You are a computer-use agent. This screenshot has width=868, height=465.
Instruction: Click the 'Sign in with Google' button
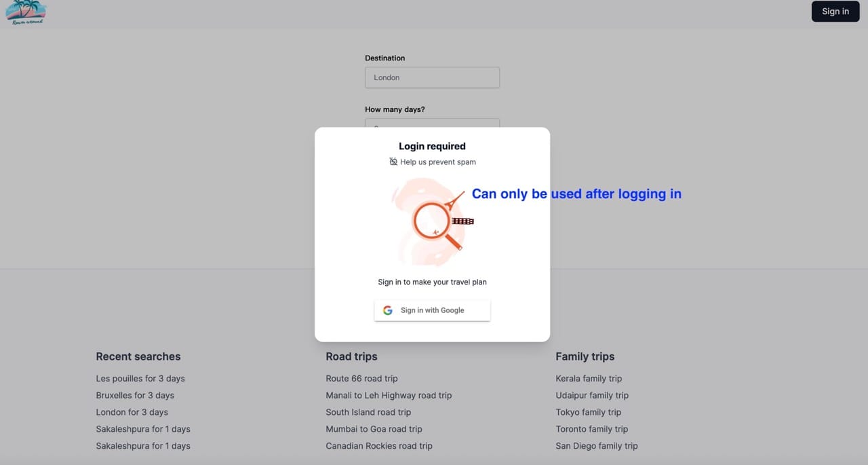[x=432, y=310]
